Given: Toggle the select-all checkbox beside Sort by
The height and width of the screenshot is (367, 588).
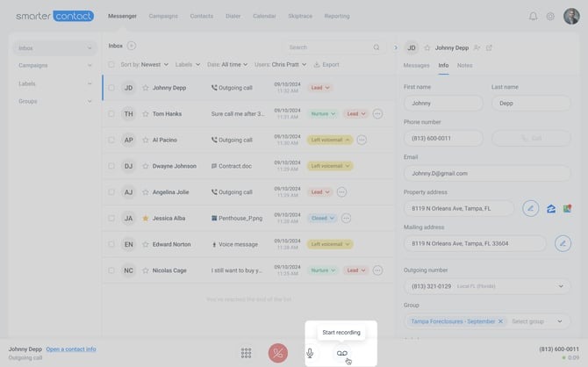Looking at the screenshot, I should coord(111,64).
